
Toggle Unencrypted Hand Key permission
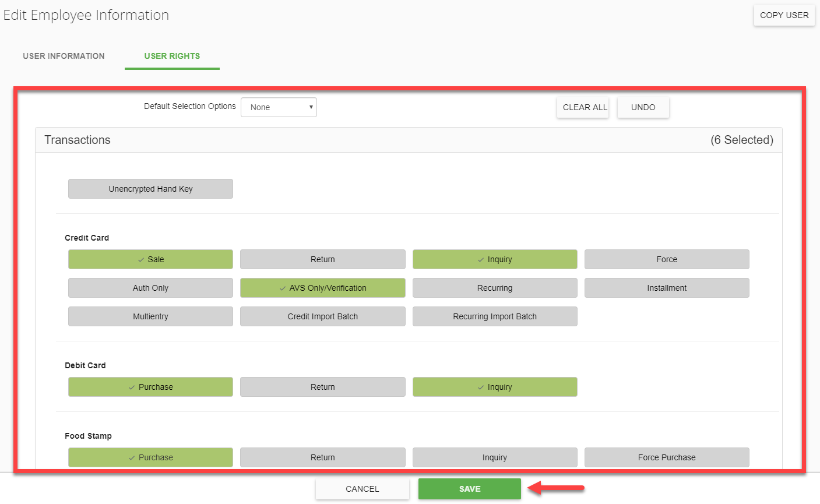(150, 189)
